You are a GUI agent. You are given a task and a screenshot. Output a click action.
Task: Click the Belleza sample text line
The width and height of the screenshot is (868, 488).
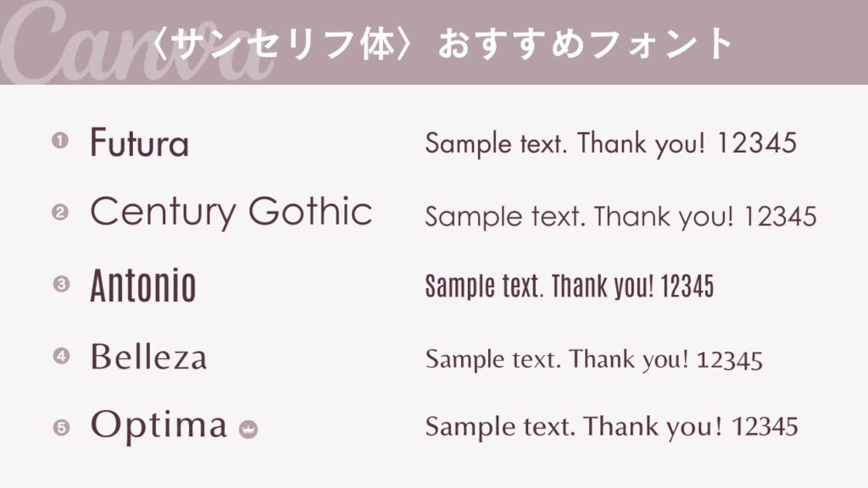click(593, 359)
